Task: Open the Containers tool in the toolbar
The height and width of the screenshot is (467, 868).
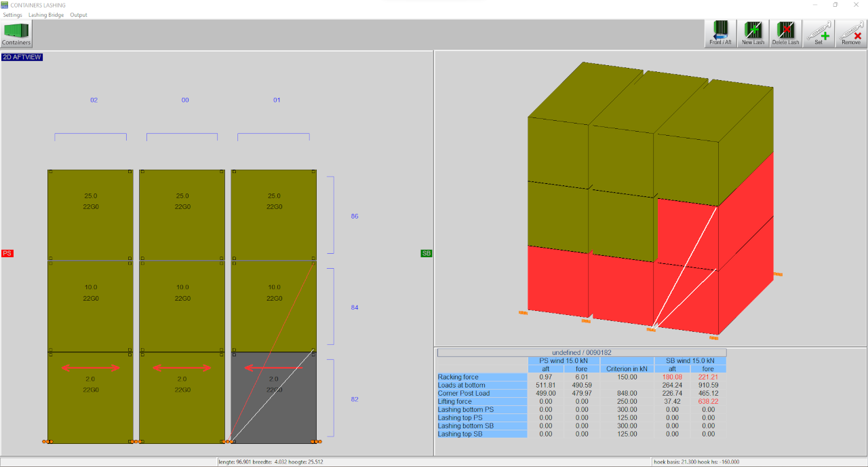Action: click(16, 34)
